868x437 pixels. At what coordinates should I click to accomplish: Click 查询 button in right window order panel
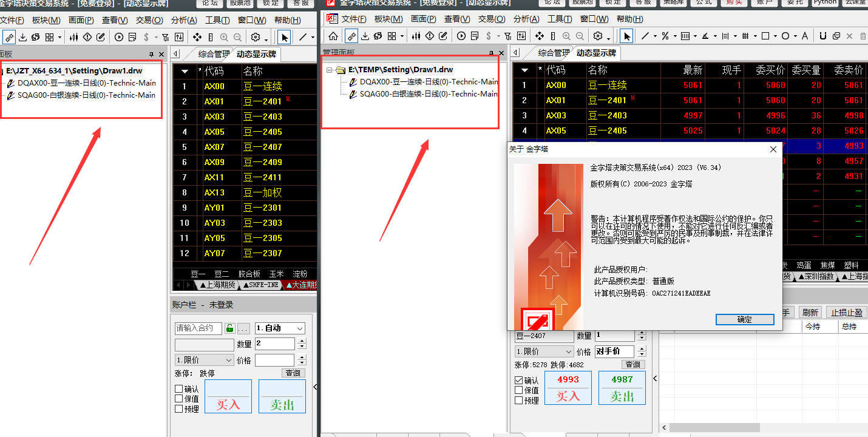coord(632,364)
